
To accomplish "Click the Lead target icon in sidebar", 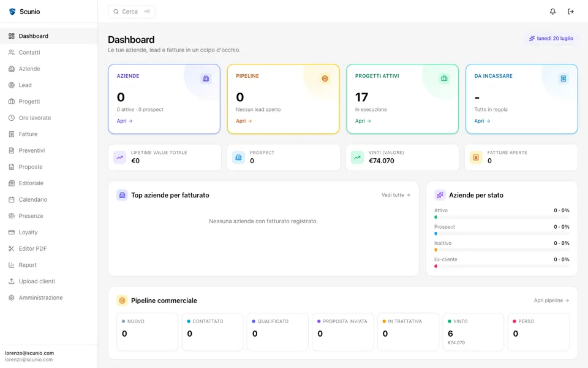I will click(12, 85).
